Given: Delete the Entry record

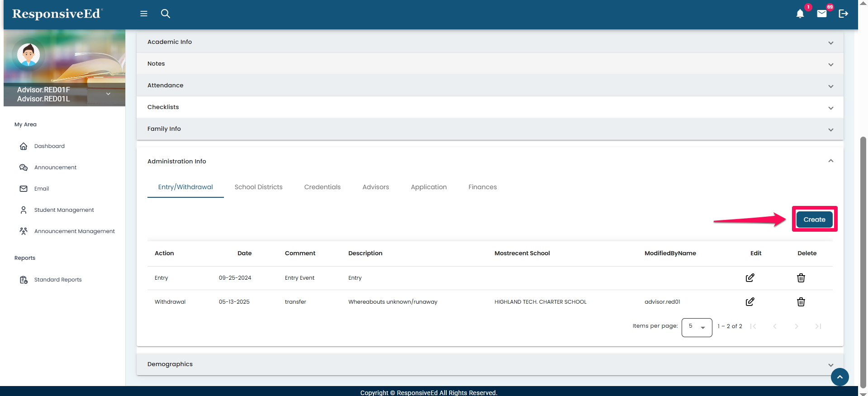Looking at the screenshot, I should pos(801,278).
